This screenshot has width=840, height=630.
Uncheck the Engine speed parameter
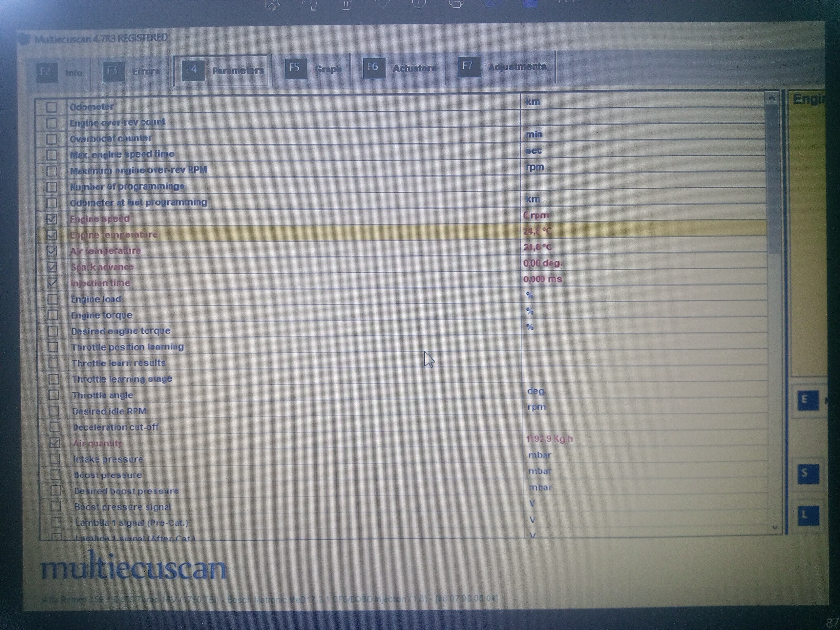point(52,219)
